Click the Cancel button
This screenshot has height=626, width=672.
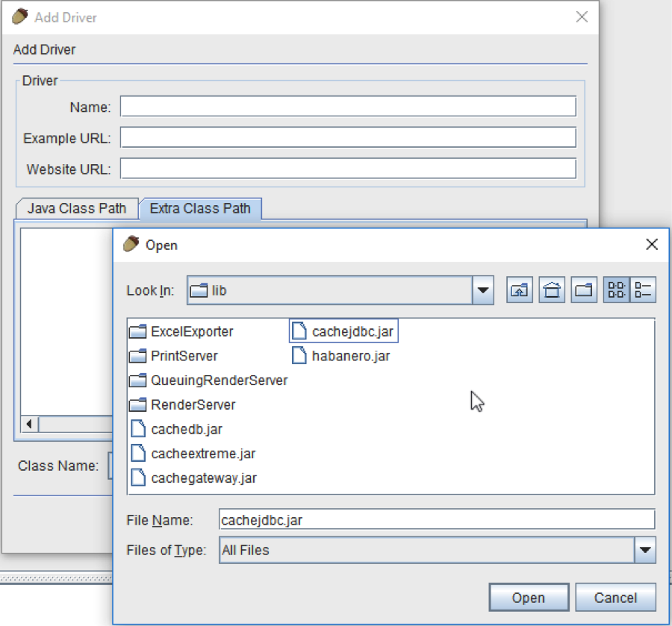pyautogui.click(x=615, y=598)
